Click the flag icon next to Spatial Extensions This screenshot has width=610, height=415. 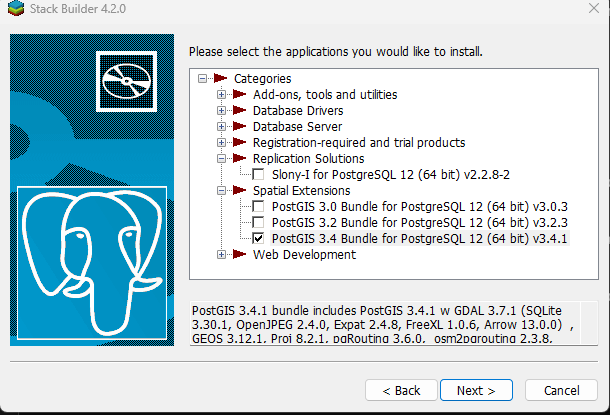239,190
